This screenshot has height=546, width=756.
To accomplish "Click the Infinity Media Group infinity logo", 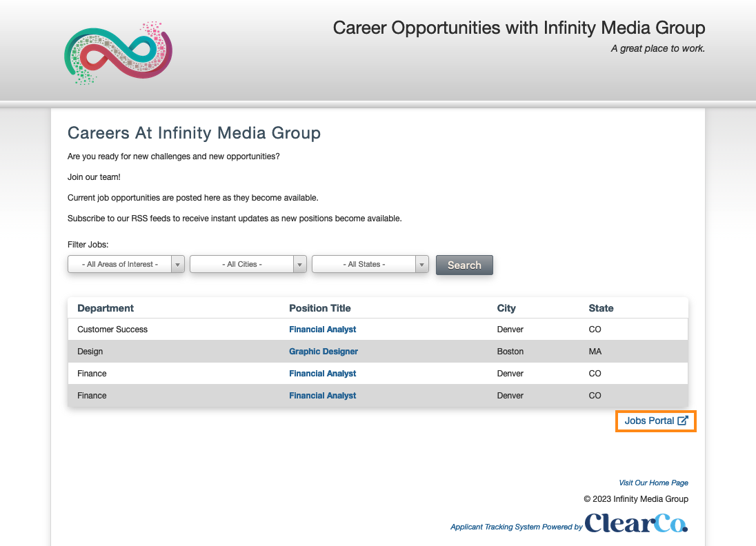I will [x=118, y=53].
